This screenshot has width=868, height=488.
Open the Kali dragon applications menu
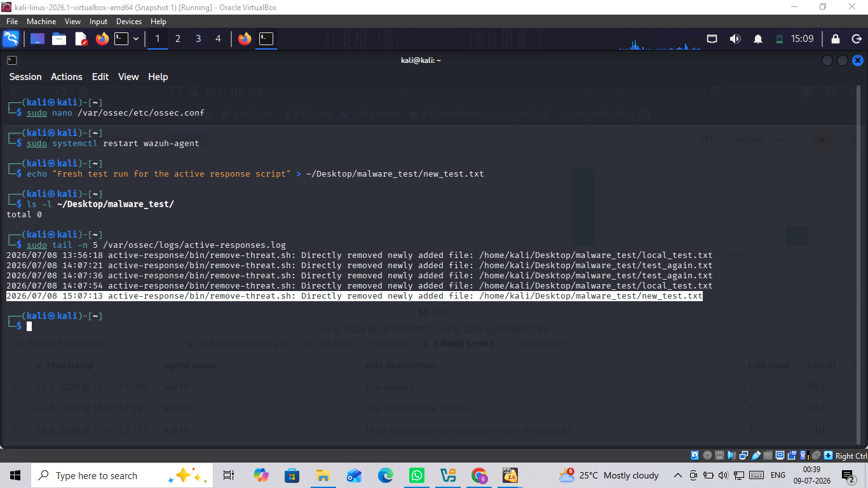(x=11, y=39)
